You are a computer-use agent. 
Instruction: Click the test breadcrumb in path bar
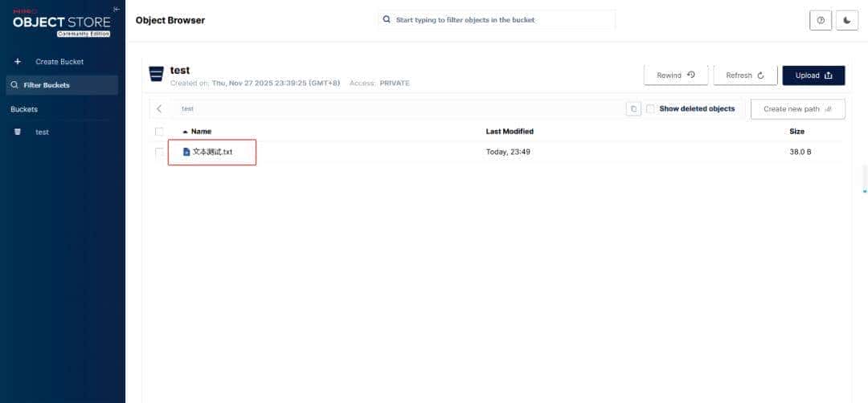pos(187,109)
